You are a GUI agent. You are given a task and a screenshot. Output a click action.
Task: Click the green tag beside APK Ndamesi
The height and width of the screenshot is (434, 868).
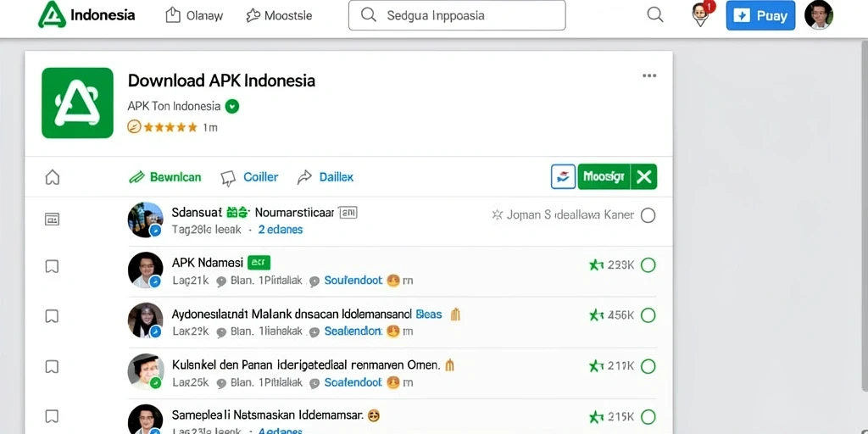pos(259,263)
